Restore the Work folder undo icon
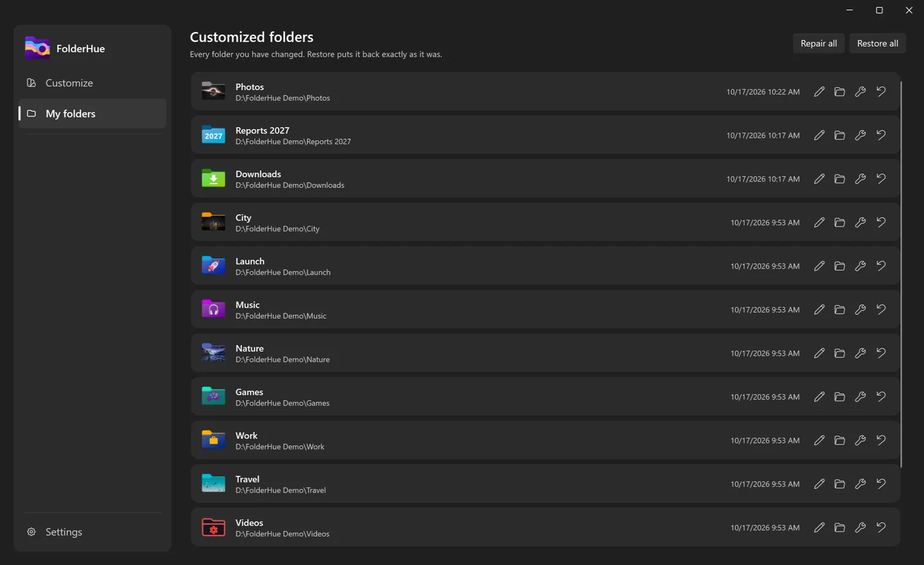 click(x=881, y=441)
